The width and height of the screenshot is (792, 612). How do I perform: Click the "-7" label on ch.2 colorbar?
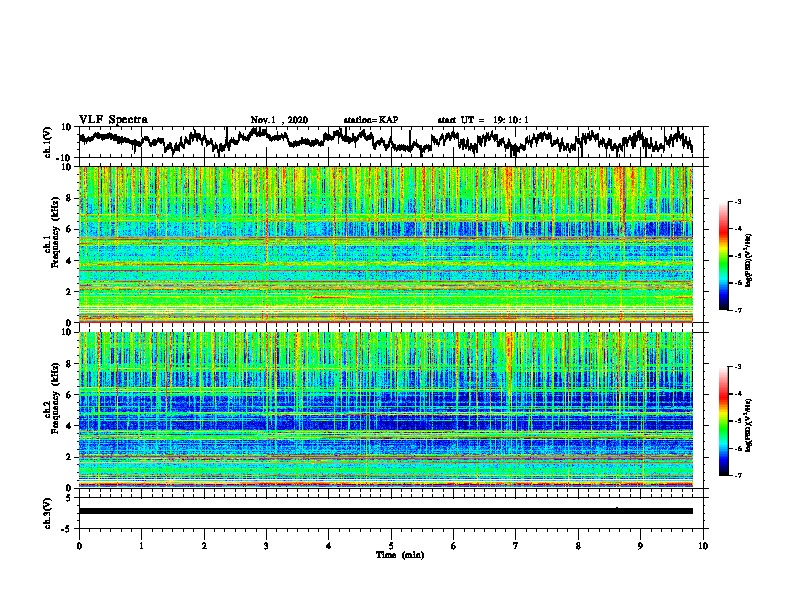(x=737, y=476)
